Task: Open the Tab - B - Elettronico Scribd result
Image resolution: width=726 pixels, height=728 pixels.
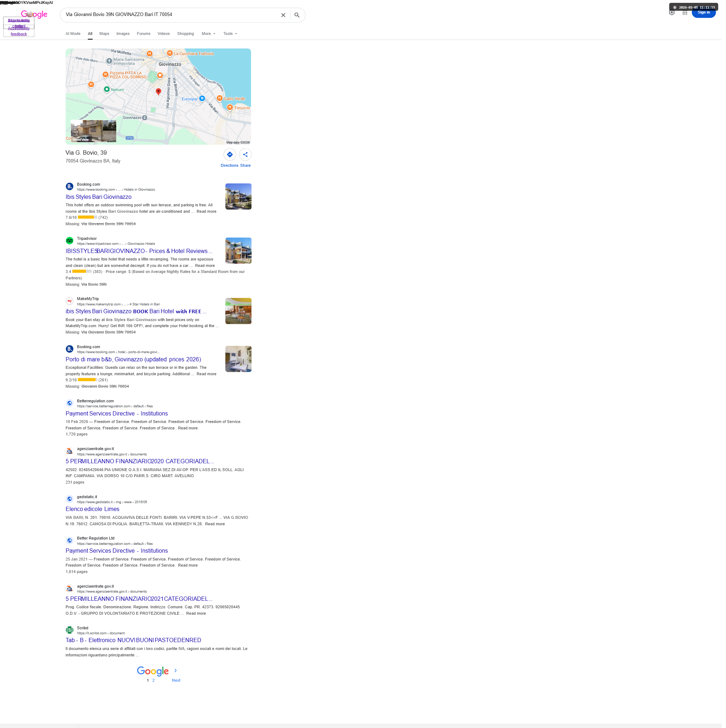Action: coord(134,644)
